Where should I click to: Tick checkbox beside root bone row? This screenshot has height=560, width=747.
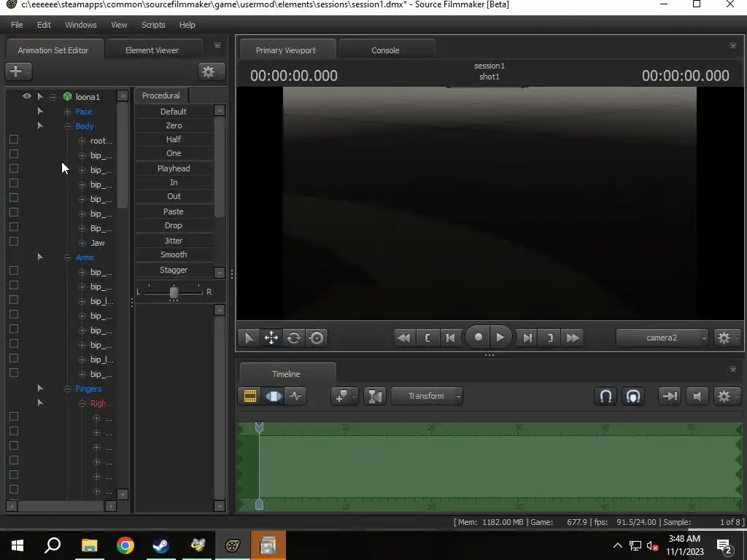[x=14, y=139]
